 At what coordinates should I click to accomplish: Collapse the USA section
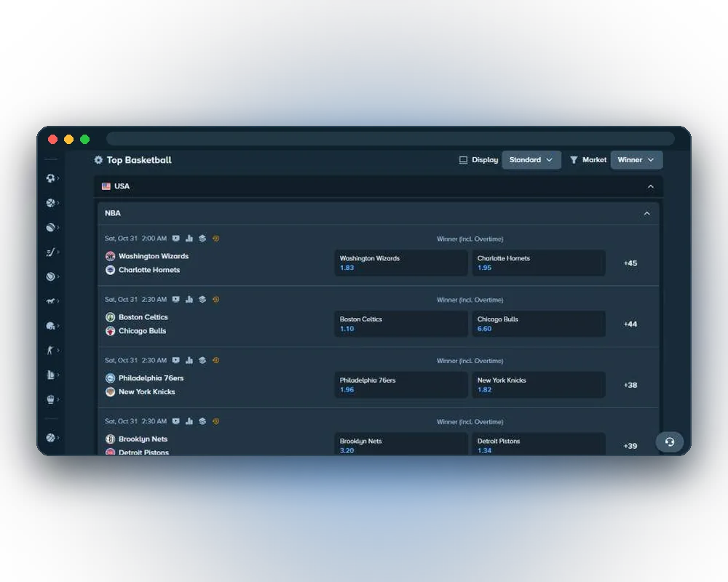point(650,186)
